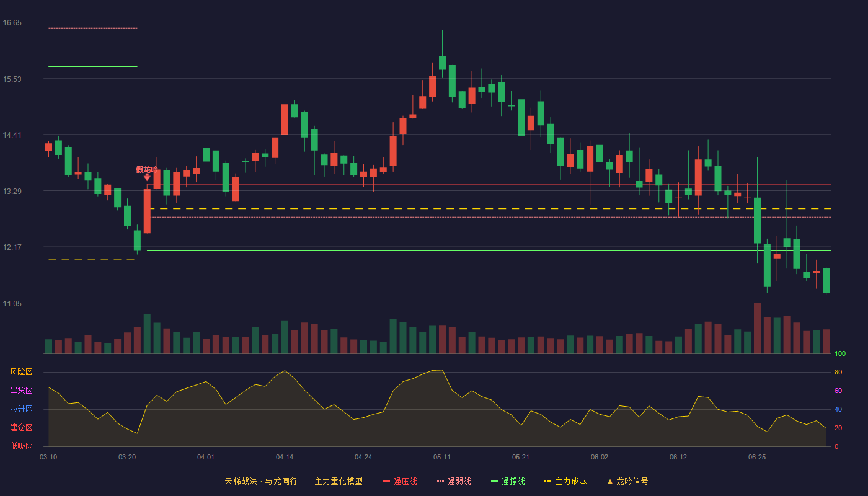Click the 05-11 date axis label
Image resolution: width=868 pixels, height=496 pixels.
[x=442, y=457]
